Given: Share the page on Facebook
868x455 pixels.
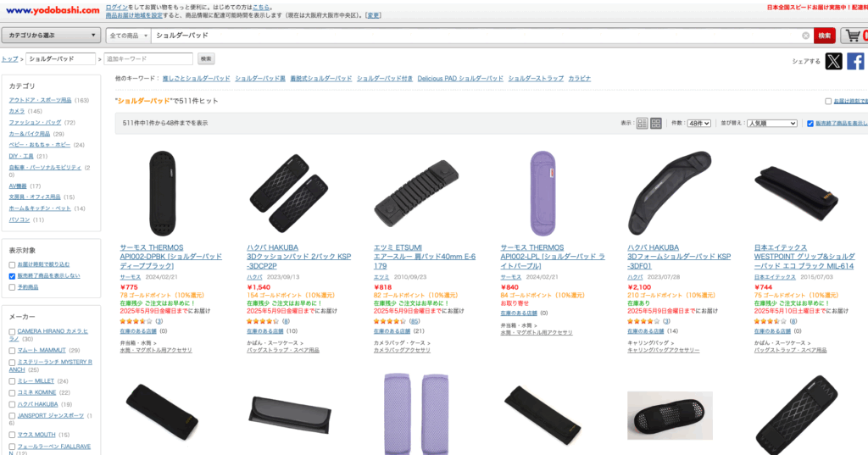Looking at the screenshot, I should [x=855, y=61].
